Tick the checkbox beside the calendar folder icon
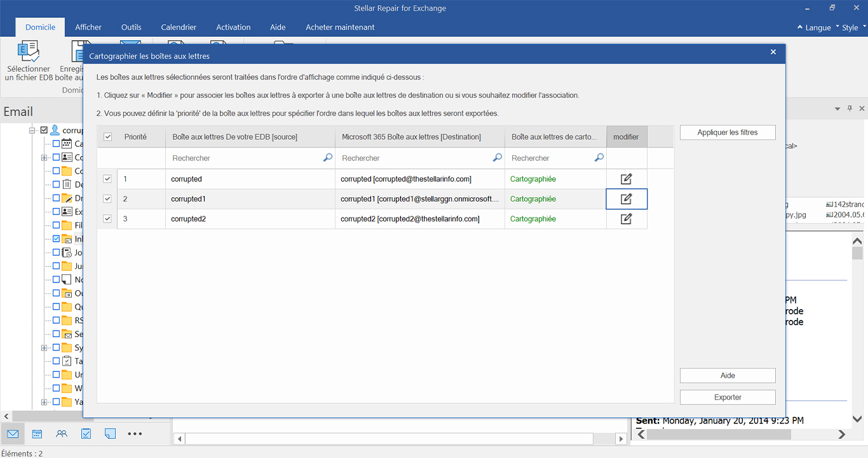The image size is (868, 458). pyautogui.click(x=56, y=144)
